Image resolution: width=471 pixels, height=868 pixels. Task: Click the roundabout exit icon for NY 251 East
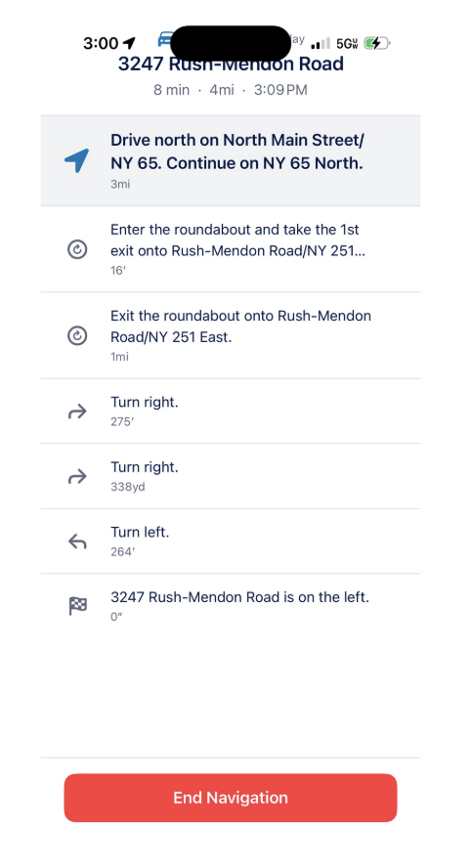(77, 335)
